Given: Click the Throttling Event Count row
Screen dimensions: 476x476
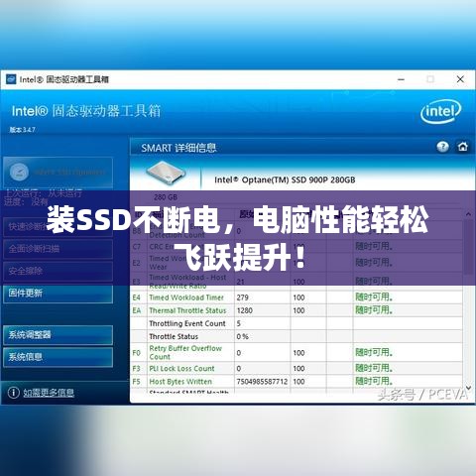Looking at the screenshot, I should (x=297, y=323).
